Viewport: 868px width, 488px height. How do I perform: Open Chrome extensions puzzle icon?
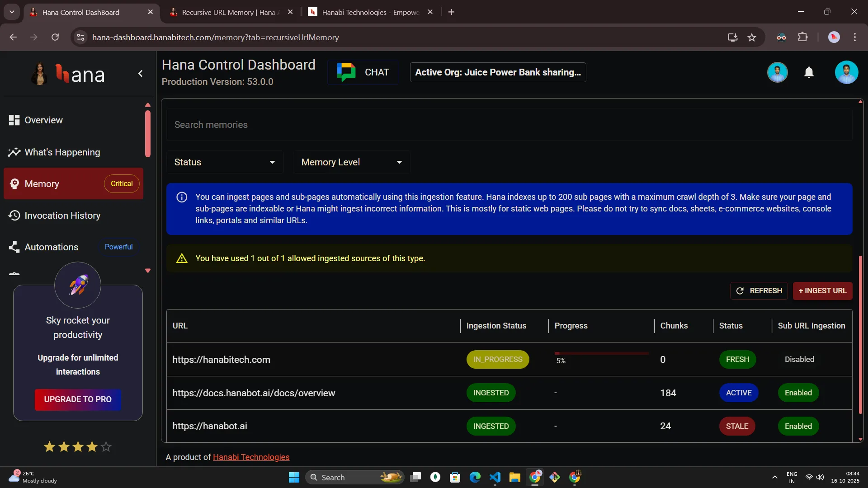(x=802, y=38)
